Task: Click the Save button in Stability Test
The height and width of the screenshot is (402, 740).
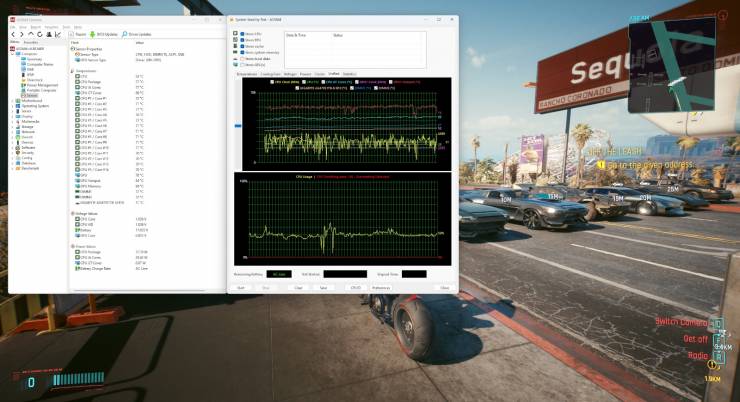Action: pyautogui.click(x=323, y=287)
